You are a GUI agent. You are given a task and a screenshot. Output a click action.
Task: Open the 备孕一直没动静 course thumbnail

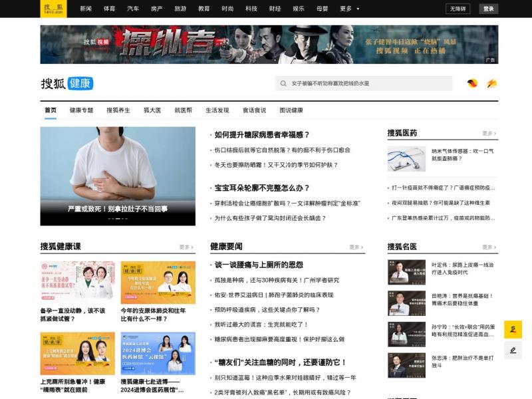tap(77, 282)
